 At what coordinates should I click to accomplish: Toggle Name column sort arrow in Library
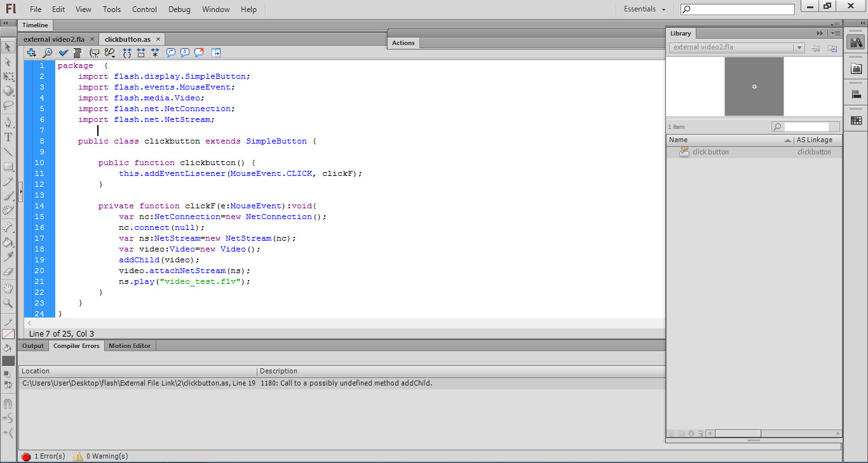point(788,140)
